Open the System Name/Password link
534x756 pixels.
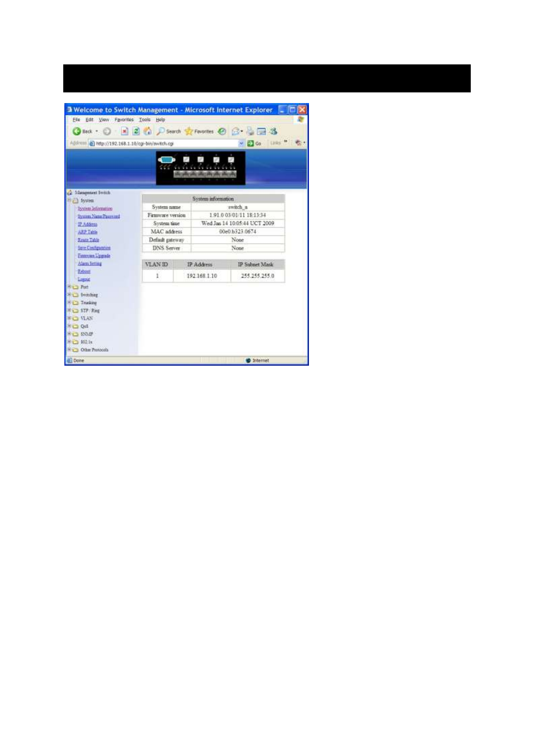(x=99, y=216)
